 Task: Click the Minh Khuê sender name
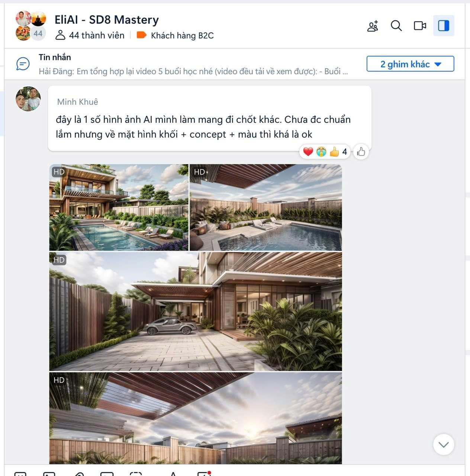[78, 102]
